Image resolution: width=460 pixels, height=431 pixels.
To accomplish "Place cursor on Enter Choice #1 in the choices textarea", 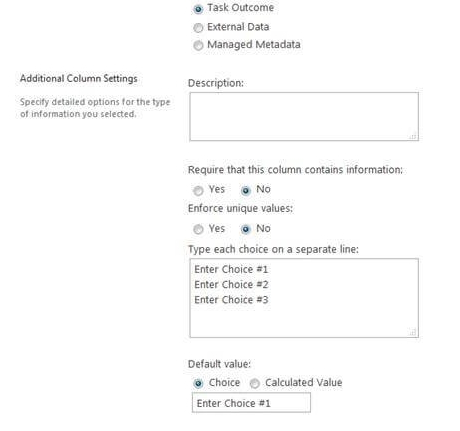I will click(231, 269).
